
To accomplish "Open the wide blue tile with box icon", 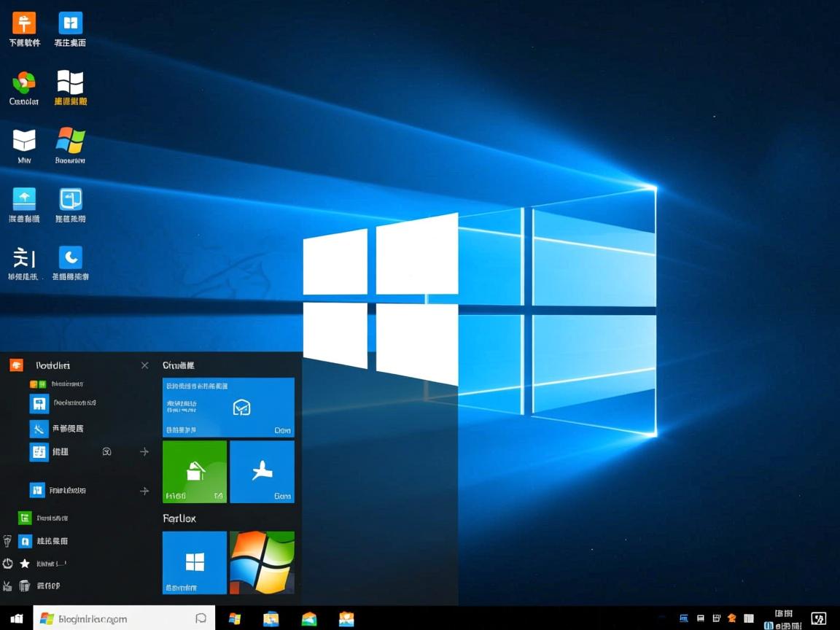I will [x=228, y=408].
